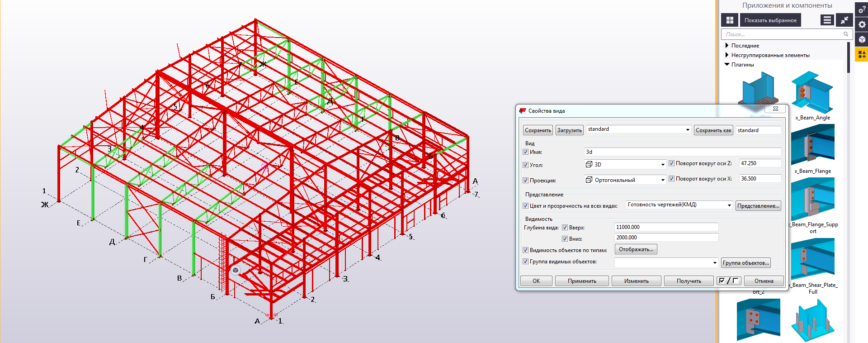Open the catalog list menu icon
Screen dimensions: 868x343
[827, 20]
